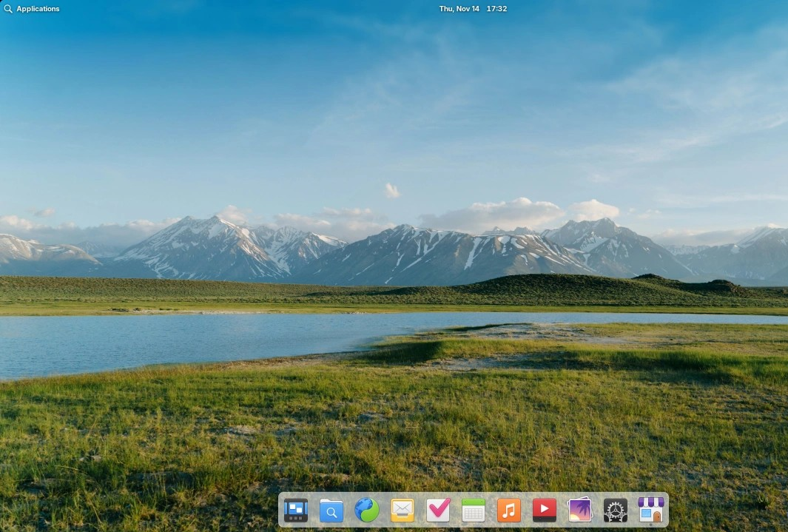Click the running indicator dot under AppCenter

[650, 524]
